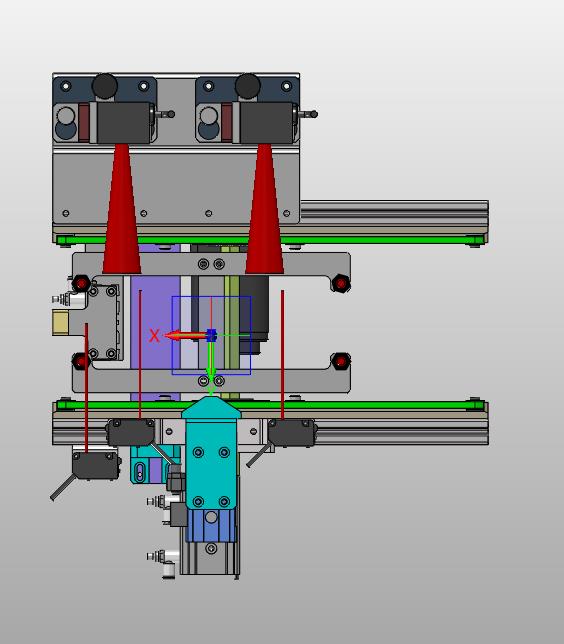This screenshot has height=644, width=564.
Task: Select the upper green guide rail strip
Action: (271, 240)
